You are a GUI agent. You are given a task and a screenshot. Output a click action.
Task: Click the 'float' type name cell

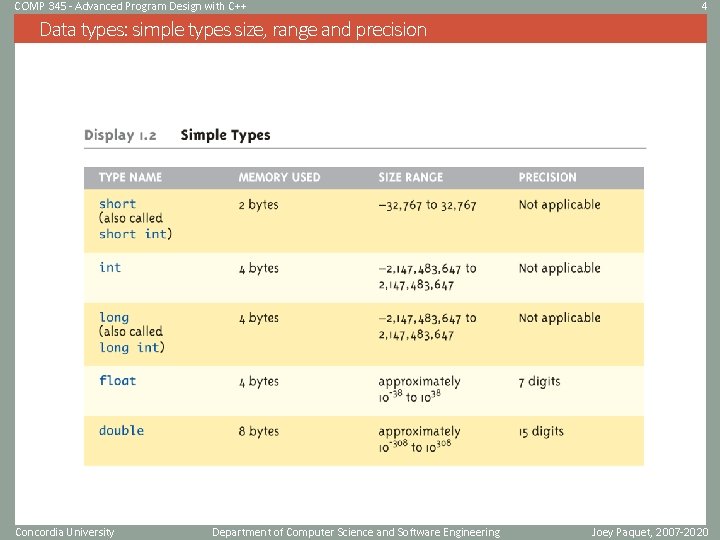coord(117,380)
